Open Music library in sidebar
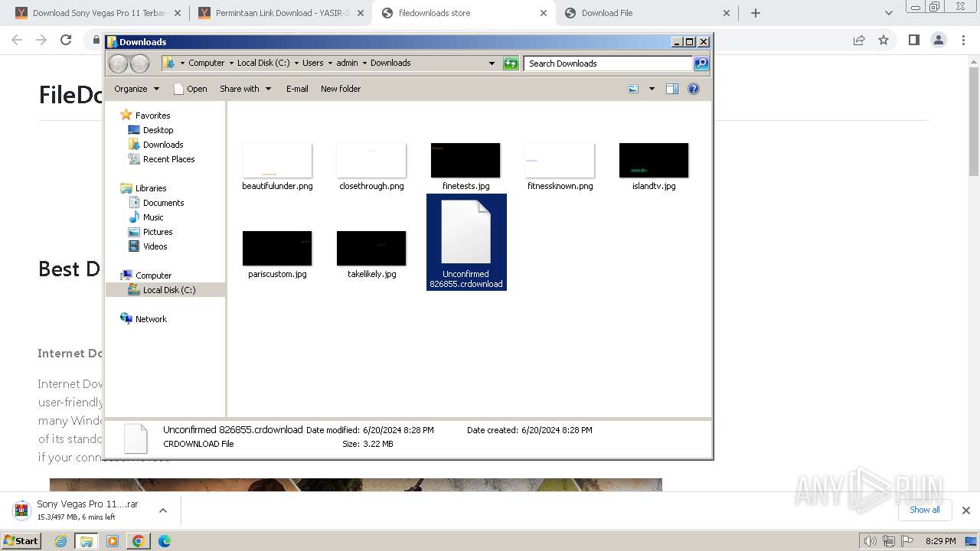 (145, 217)
